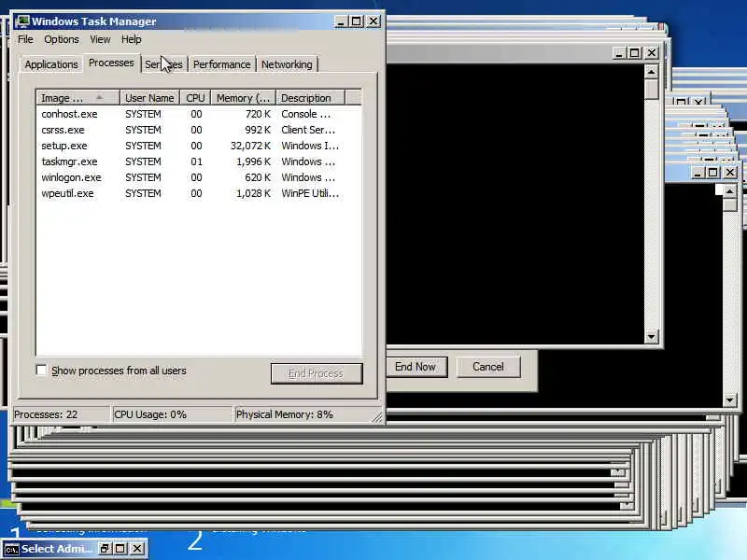This screenshot has height=560, width=747.
Task: Close the minimized Select Admi... window
Action: [137, 549]
